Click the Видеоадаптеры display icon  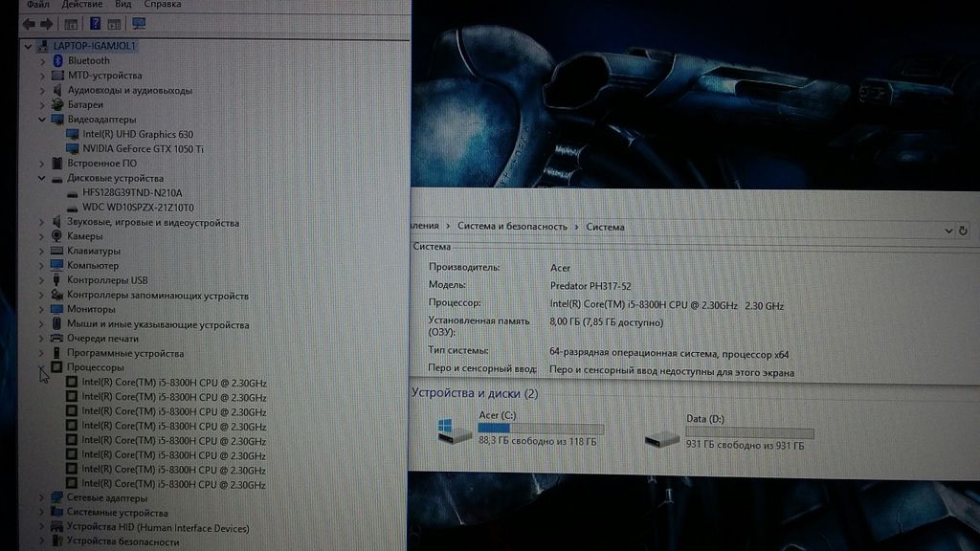coord(57,120)
